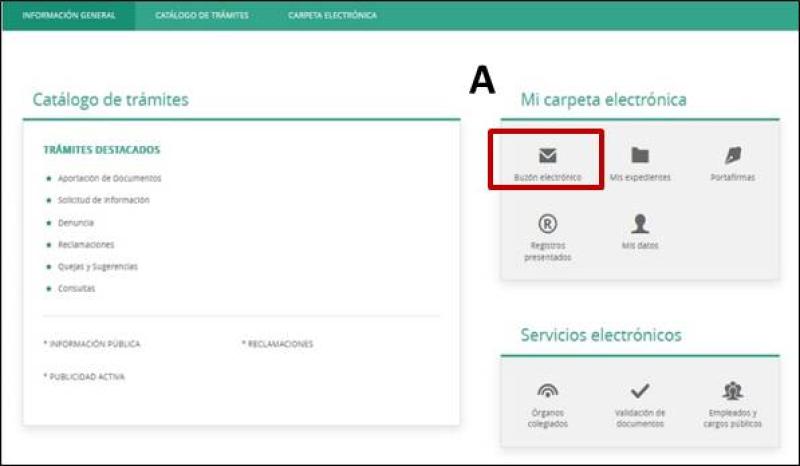The image size is (800, 466).
Task: Open the Consultas procedure link
Action: click(x=77, y=288)
